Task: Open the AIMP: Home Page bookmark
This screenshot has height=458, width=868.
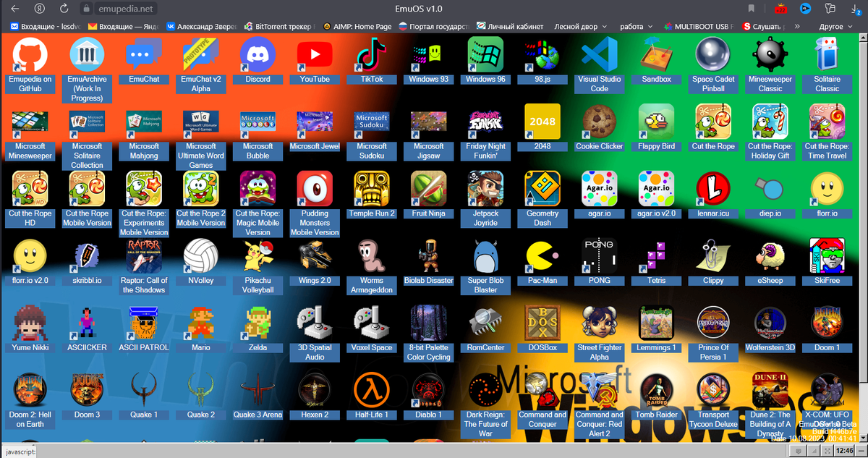Action: 357,26
